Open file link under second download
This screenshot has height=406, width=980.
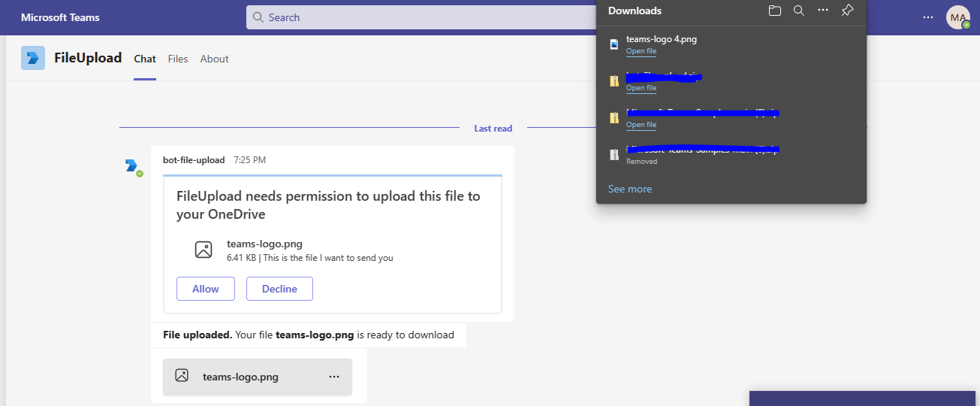pyautogui.click(x=641, y=88)
